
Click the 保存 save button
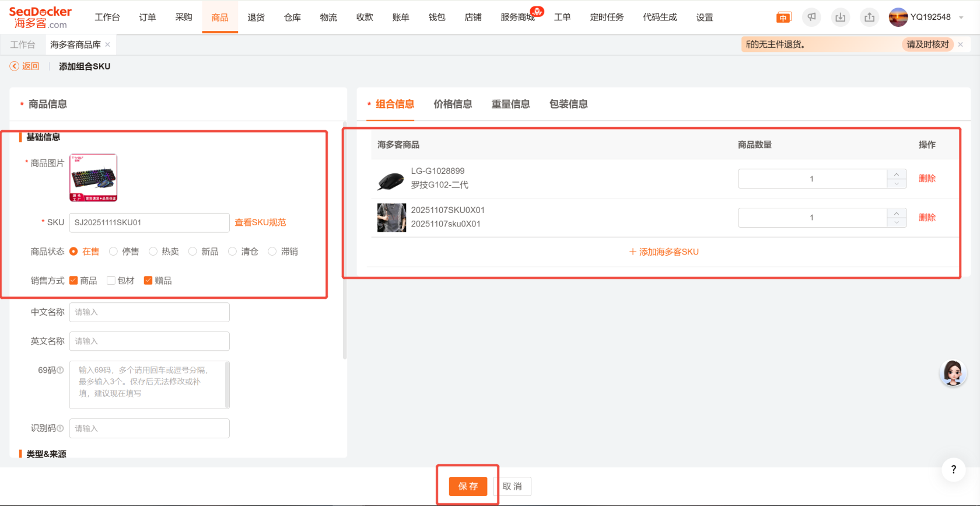click(x=468, y=486)
